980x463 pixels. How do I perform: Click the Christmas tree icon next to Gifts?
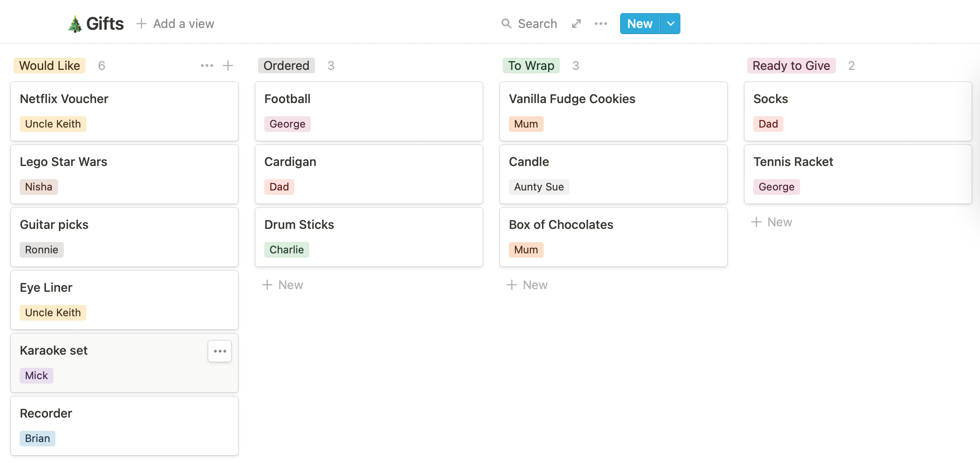75,24
